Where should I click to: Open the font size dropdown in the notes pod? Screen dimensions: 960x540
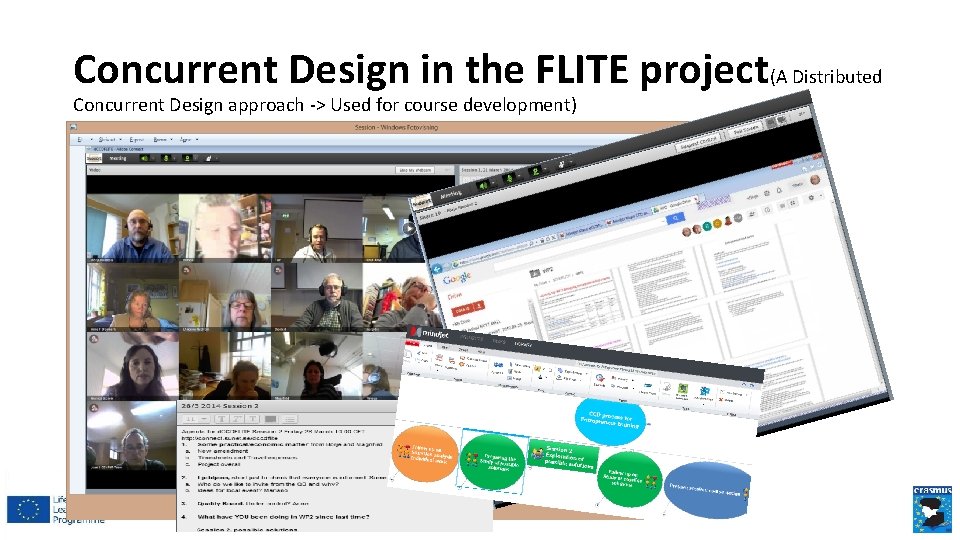click(x=197, y=419)
